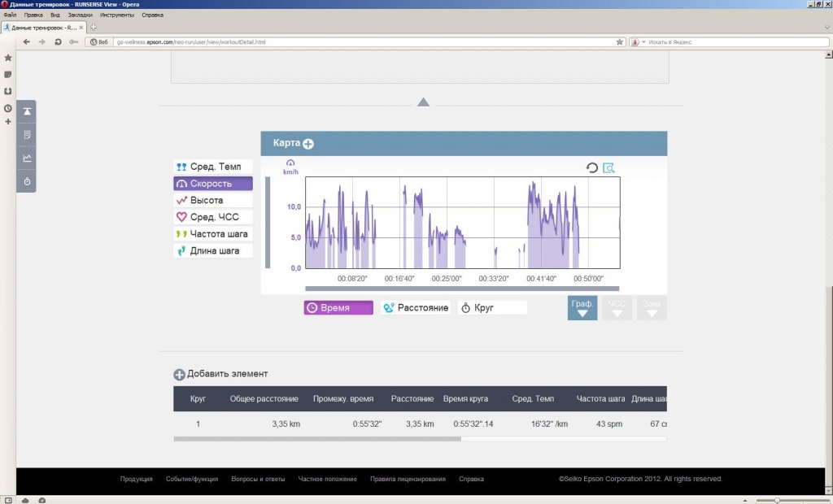The image size is (833, 504).
Task: Click the 0:55'32".14 lap time value
Action: coord(473,424)
